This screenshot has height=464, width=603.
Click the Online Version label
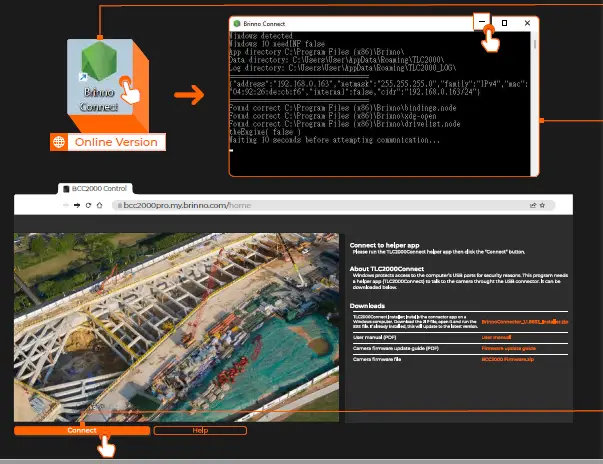(116, 142)
